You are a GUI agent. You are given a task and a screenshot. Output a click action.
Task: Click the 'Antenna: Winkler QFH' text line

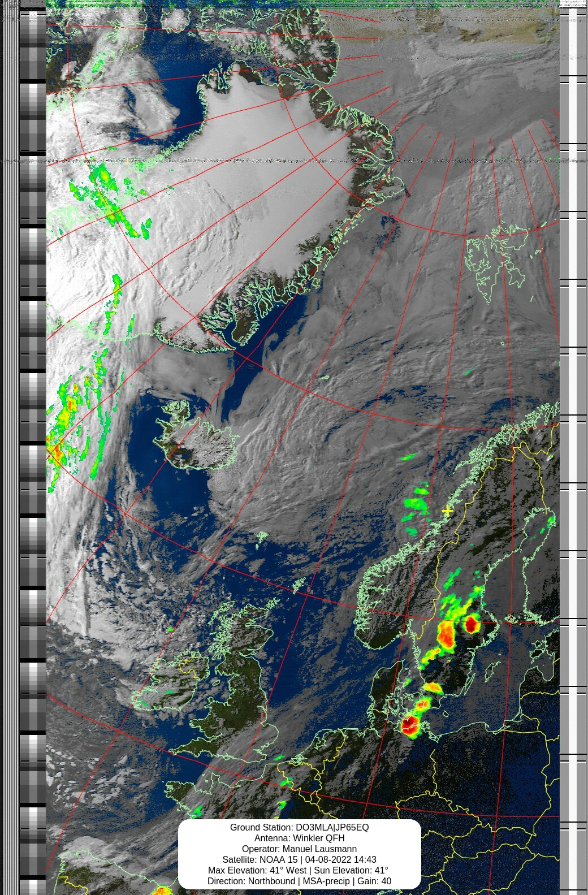pyautogui.click(x=299, y=838)
